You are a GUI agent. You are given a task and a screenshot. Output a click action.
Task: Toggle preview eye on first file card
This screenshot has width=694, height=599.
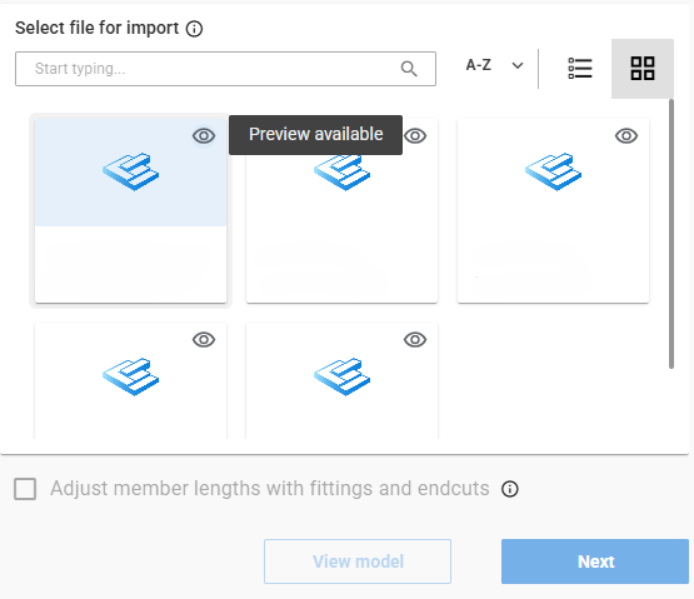point(204,136)
